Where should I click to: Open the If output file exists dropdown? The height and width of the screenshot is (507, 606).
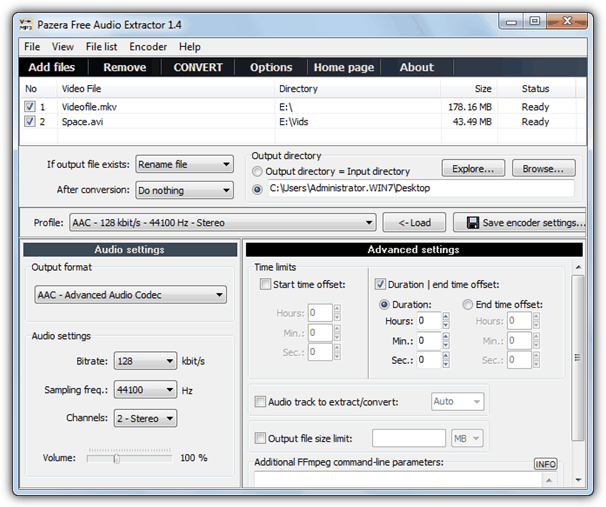pos(185,164)
